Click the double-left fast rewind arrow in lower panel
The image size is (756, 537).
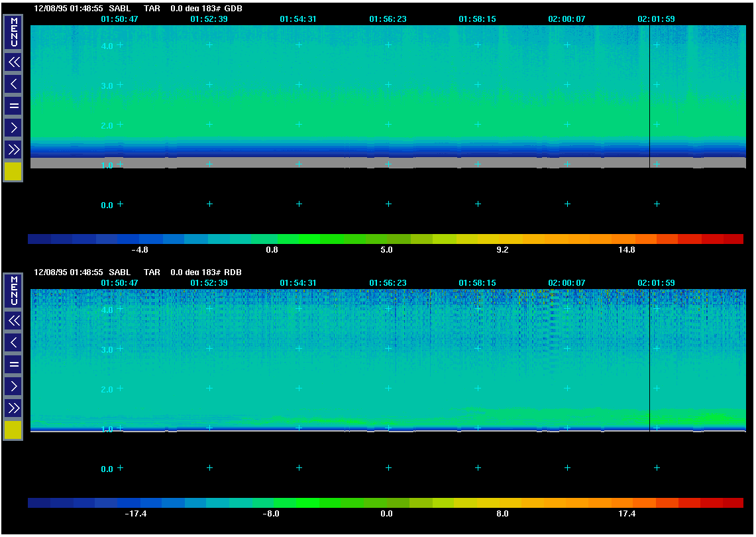coord(13,321)
